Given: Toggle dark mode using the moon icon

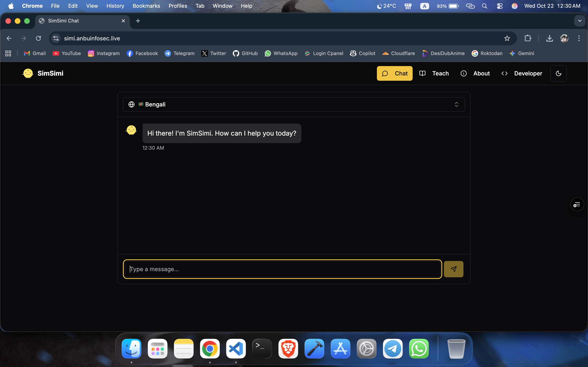Looking at the screenshot, I should pyautogui.click(x=558, y=73).
